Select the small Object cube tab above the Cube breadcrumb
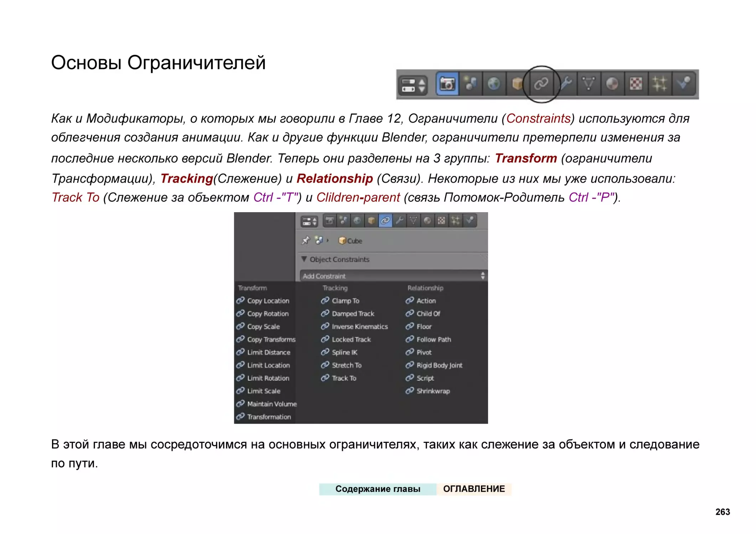This screenshot has height=534, width=756. pyautogui.click(x=371, y=221)
